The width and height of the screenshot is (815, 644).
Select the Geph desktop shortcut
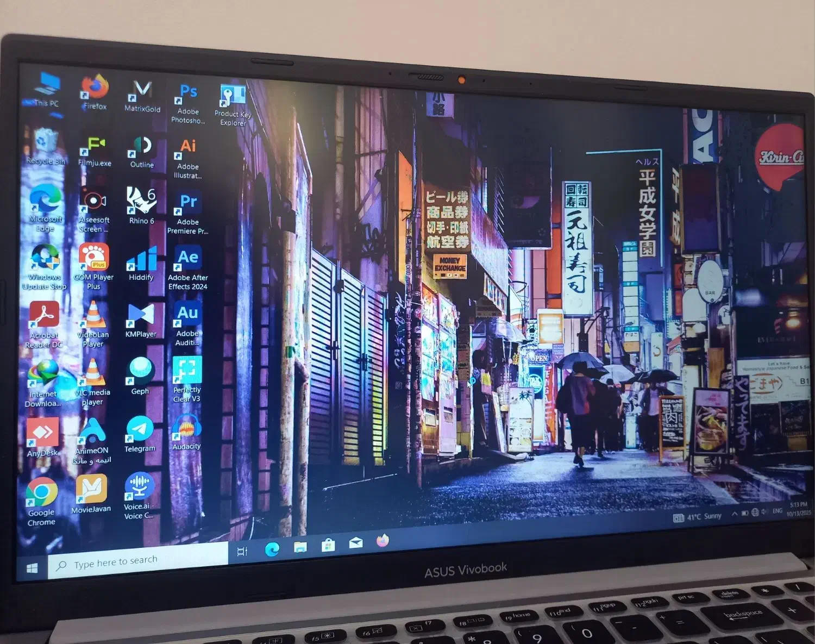140,376
